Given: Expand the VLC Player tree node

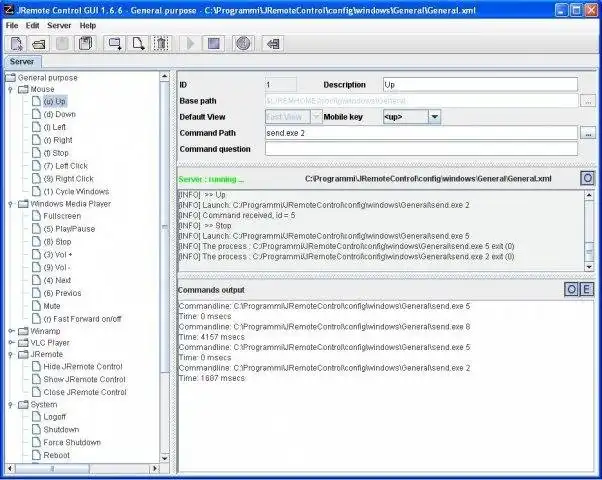Looking at the screenshot, I should tap(11, 342).
